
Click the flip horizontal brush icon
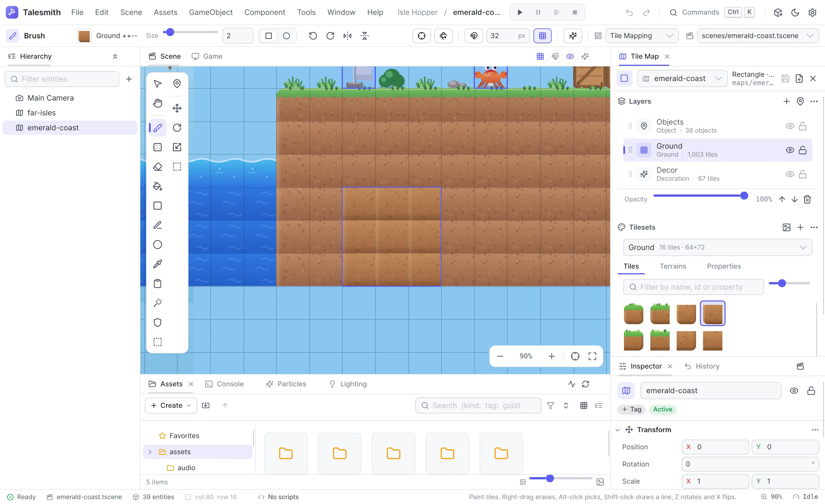347,36
